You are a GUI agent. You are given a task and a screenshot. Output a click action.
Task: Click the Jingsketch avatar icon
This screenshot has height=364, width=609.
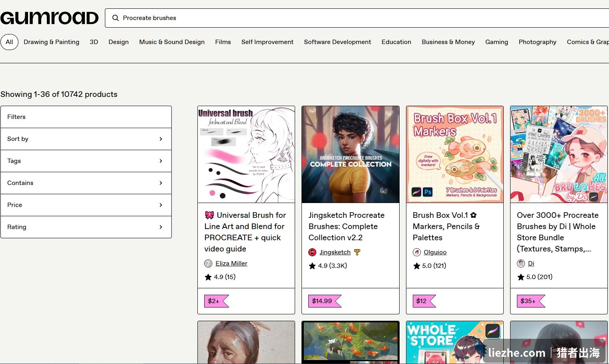pos(312,252)
